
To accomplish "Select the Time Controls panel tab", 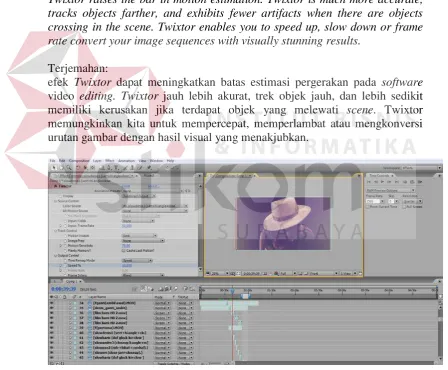I will tap(379, 175).
